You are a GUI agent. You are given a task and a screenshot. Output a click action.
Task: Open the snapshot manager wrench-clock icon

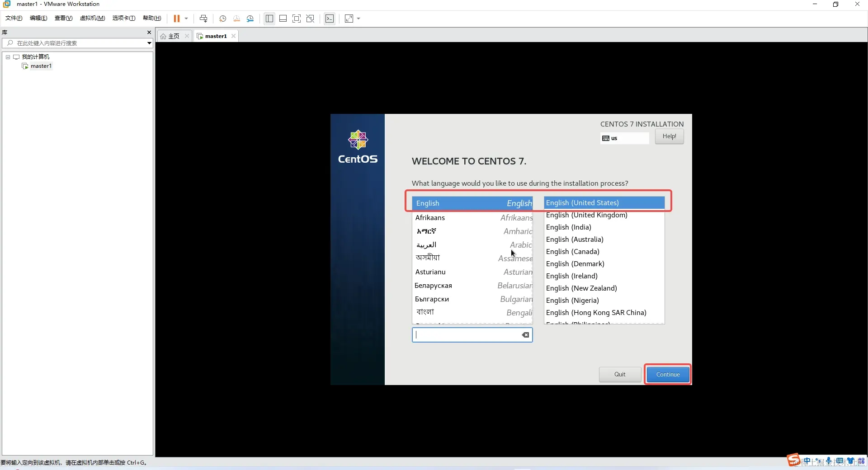point(250,19)
